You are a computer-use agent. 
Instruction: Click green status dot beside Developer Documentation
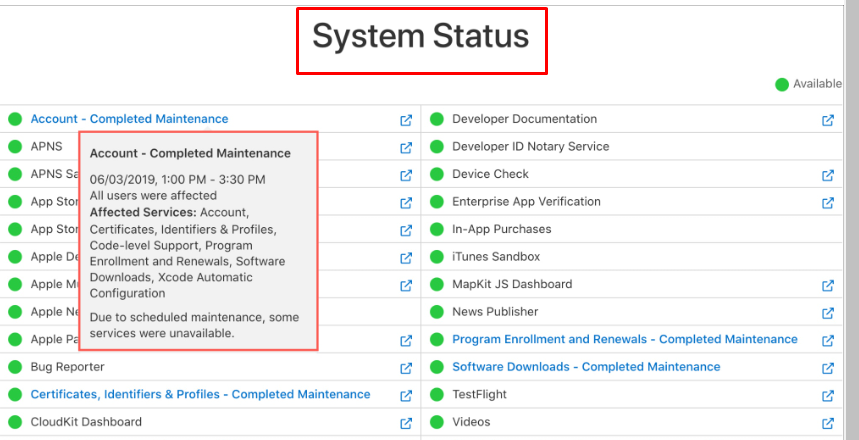pos(437,119)
